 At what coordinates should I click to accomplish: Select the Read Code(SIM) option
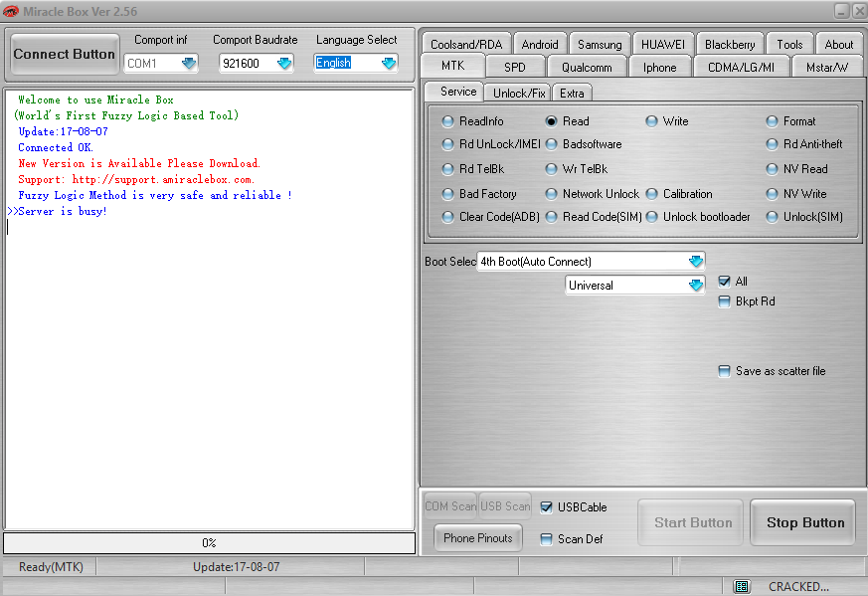[x=594, y=217]
